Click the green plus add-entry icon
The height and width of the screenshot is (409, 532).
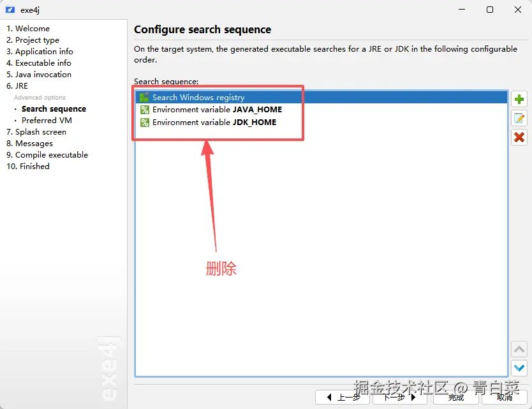[519, 99]
